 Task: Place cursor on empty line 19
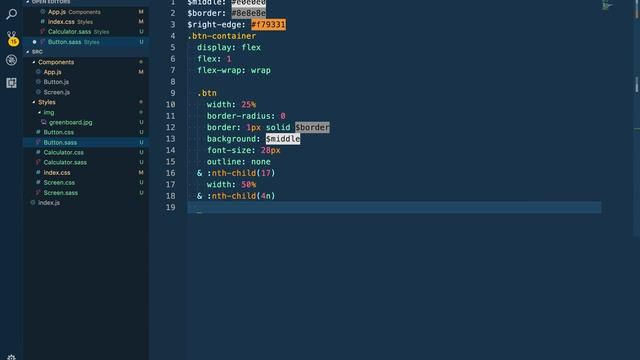click(394, 207)
